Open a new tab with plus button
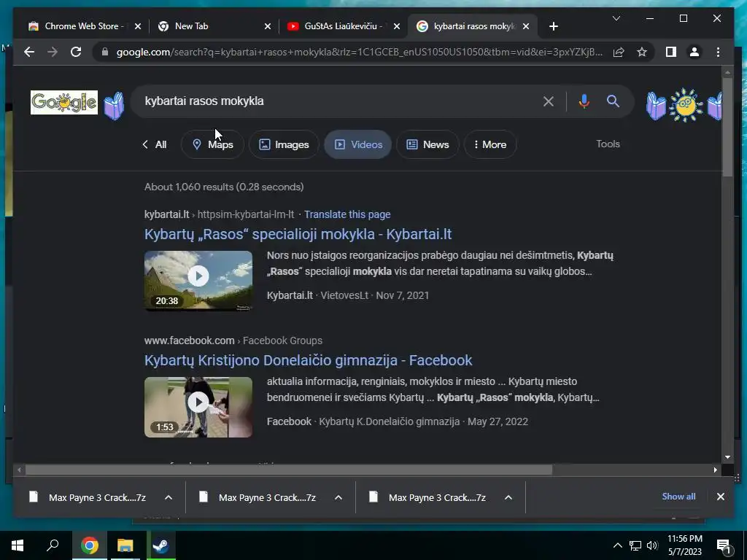This screenshot has height=560, width=747. click(553, 26)
